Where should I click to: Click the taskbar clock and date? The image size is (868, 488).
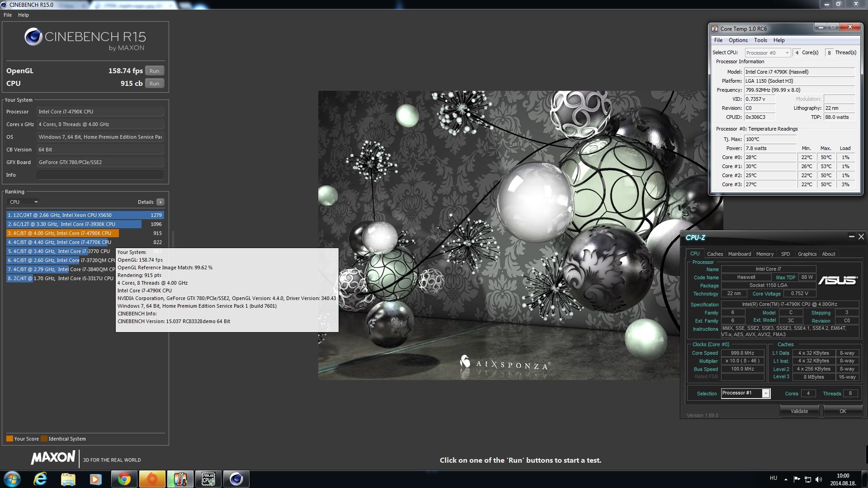coord(843,479)
